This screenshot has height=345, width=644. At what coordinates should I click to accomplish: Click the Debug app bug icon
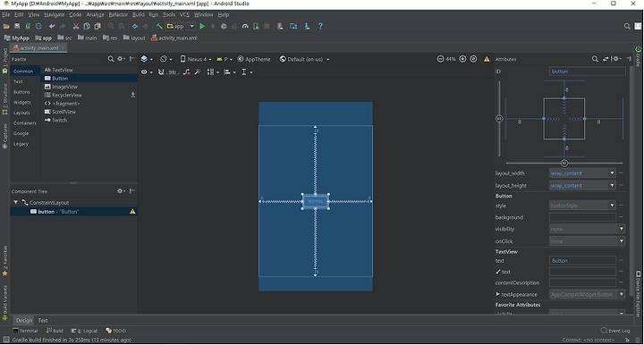click(224, 26)
